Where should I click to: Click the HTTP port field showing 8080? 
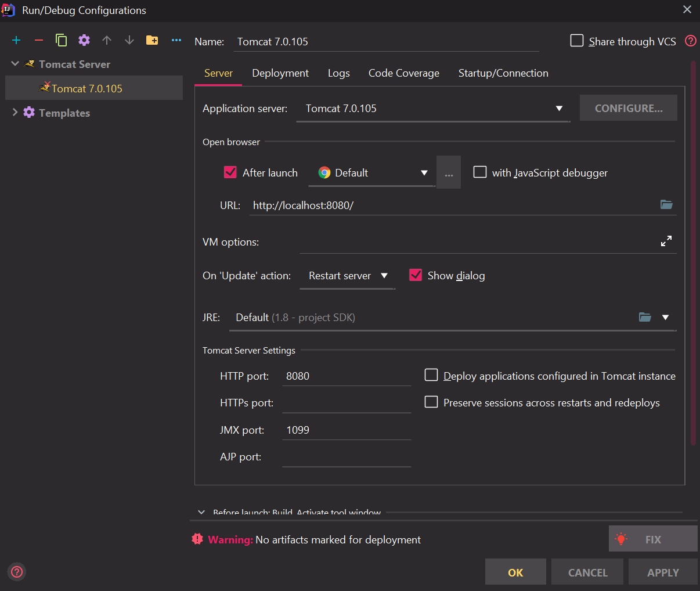347,376
